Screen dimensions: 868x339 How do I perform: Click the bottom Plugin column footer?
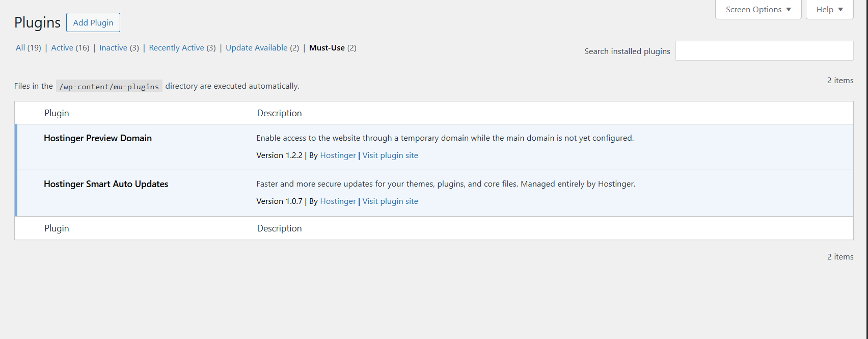pos(57,228)
